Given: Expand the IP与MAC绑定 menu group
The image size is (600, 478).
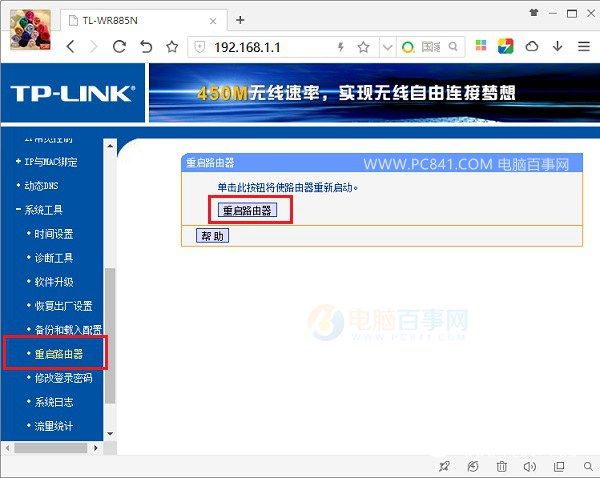Looking at the screenshot, I should [x=48, y=162].
